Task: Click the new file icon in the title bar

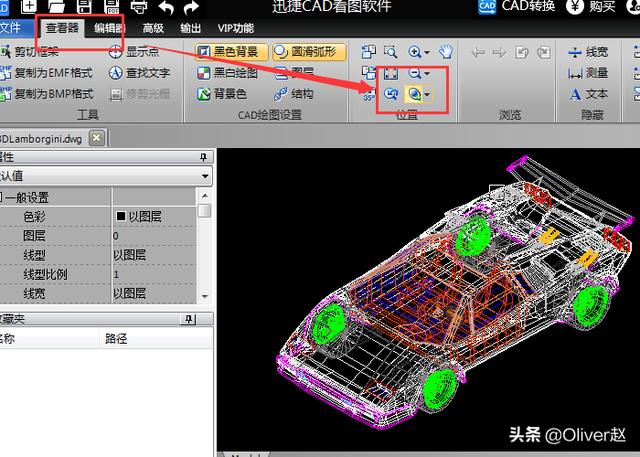Action: (x=28, y=5)
